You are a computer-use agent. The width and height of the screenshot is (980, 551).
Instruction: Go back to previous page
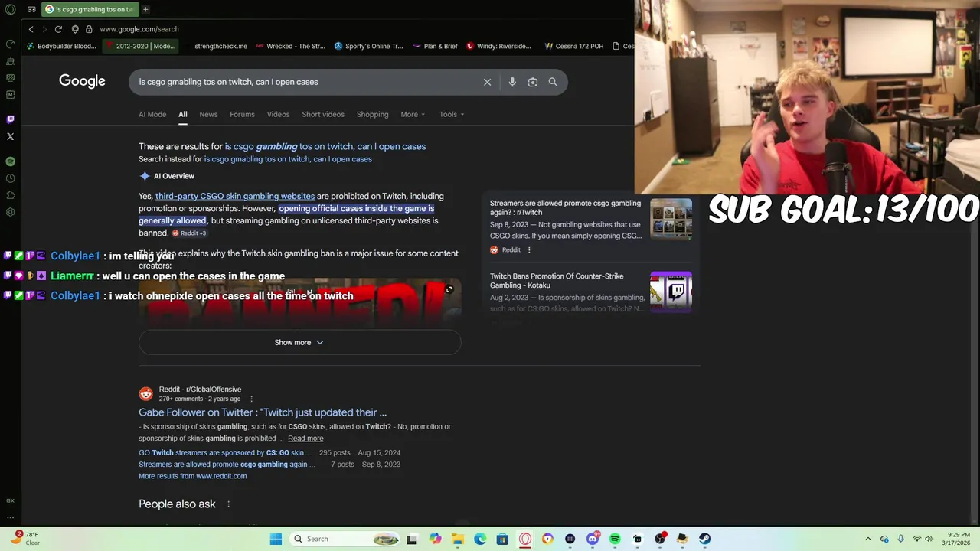click(x=31, y=29)
